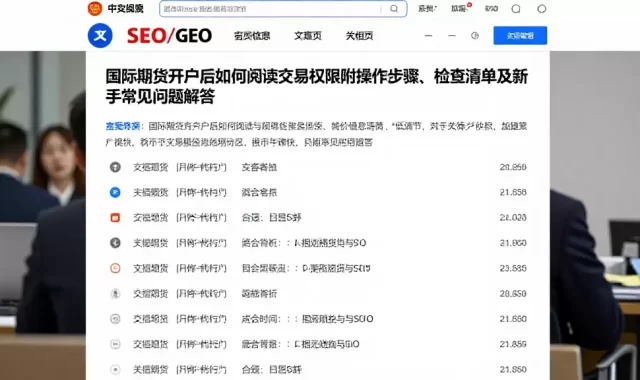This screenshot has width=640, height=380.
Task: Click the value 21.650
Action: coord(513,319)
